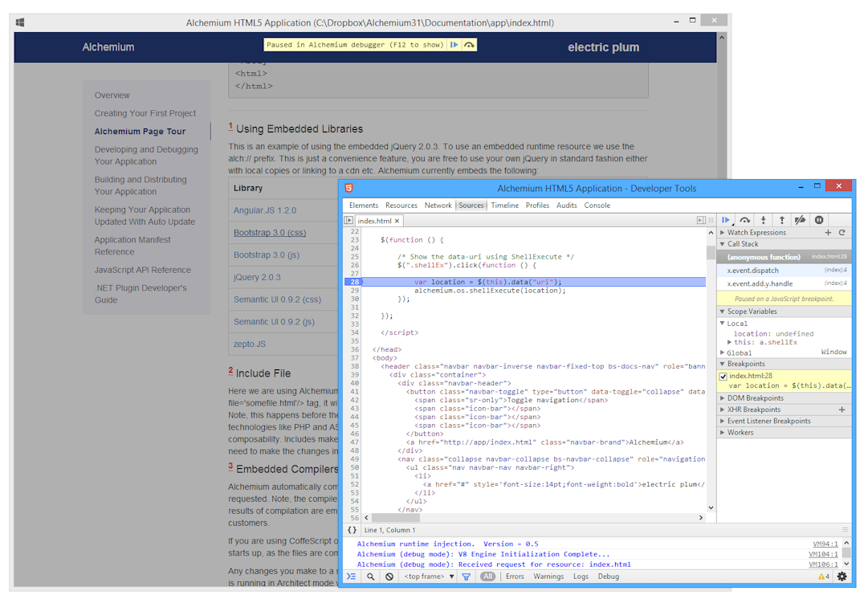
Task: Close the index.html source tab
Action: (397, 221)
